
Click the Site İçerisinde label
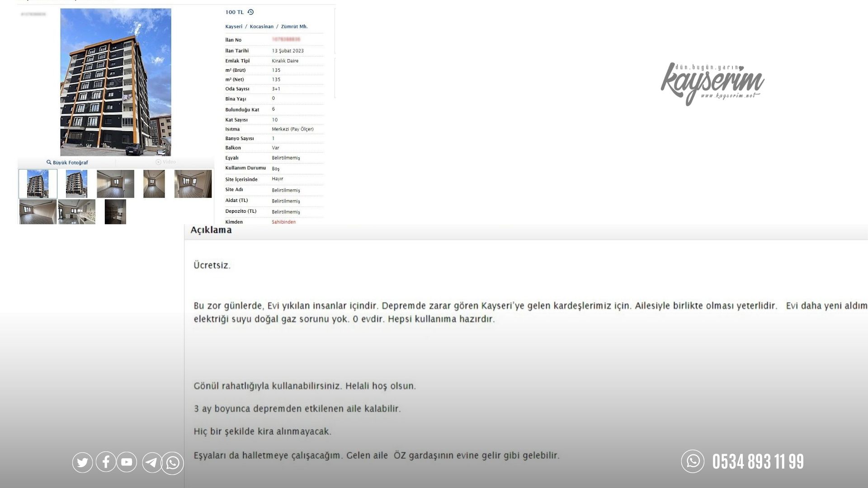coord(241,179)
